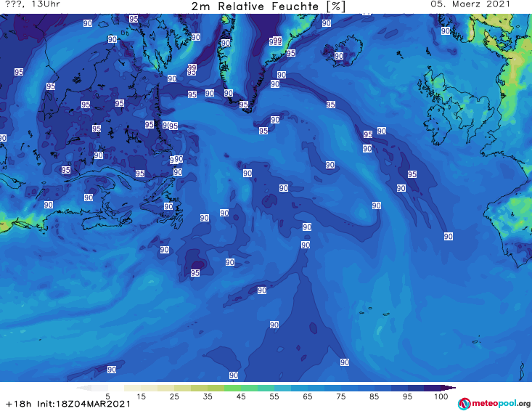Click the color bar value 100

pos(441,396)
